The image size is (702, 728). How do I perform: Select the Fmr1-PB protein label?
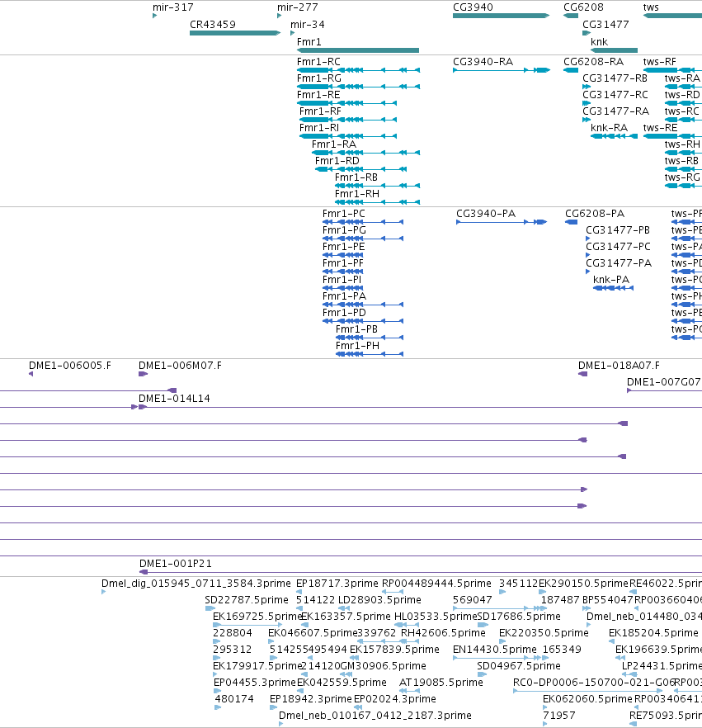click(357, 329)
